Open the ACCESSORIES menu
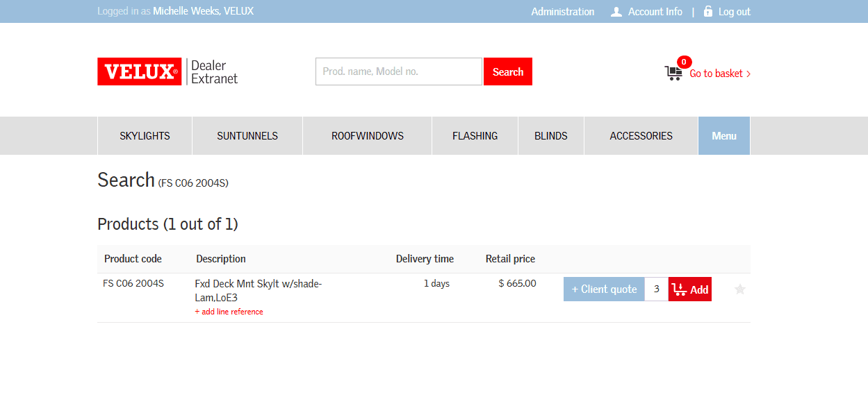The height and width of the screenshot is (413, 868). point(641,136)
